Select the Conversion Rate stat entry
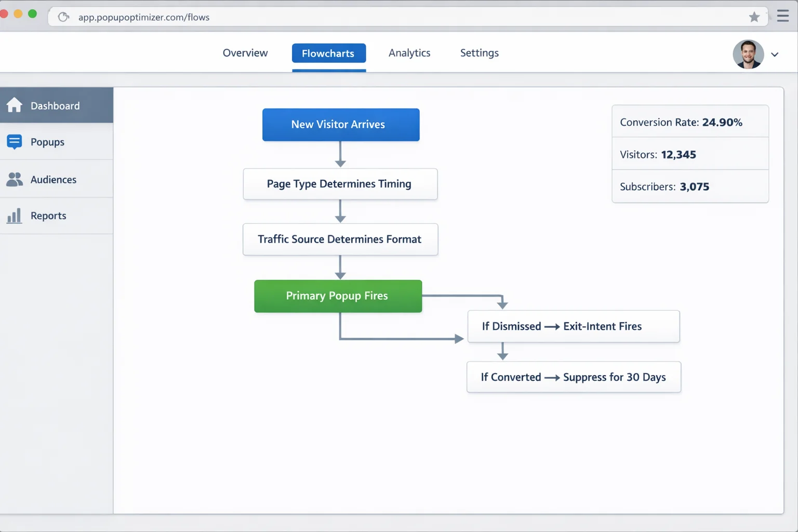This screenshot has width=798, height=532. click(x=681, y=122)
